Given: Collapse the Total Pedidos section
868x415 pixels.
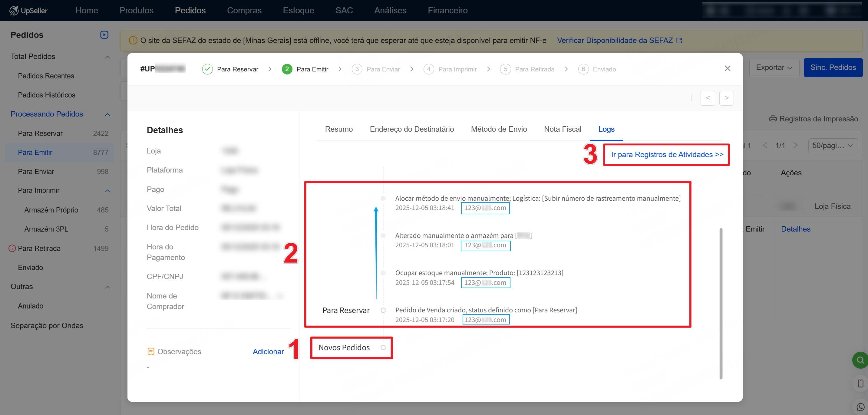Looking at the screenshot, I should [x=107, y=57].
